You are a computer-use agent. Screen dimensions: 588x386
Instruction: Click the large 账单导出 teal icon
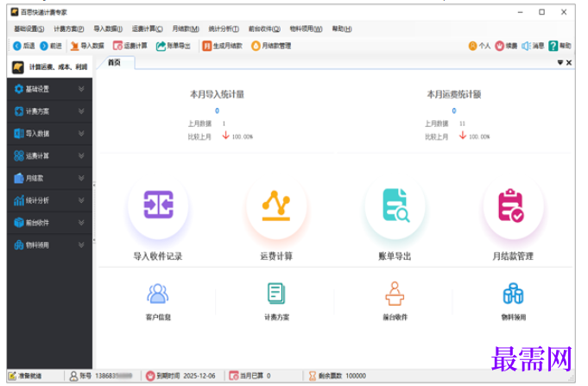pyautogui.click(x=395, y=205)
